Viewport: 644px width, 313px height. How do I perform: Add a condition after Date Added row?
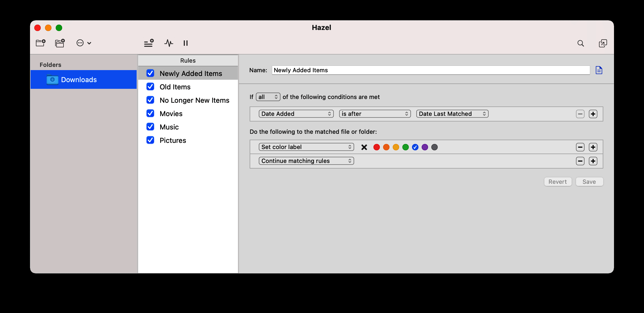pyautogui.click(x=593, y=114)
